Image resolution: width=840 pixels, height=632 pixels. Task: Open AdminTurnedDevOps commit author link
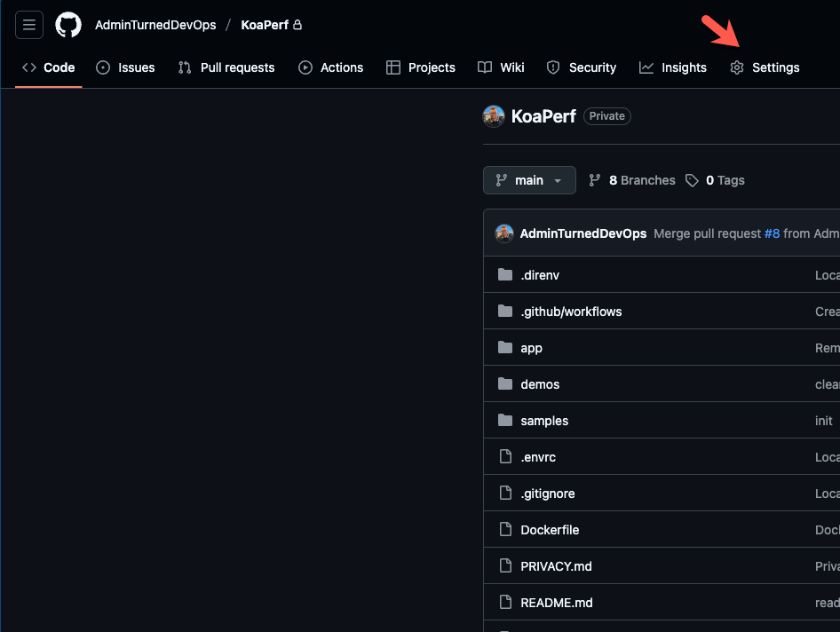(x=583, y=233)
